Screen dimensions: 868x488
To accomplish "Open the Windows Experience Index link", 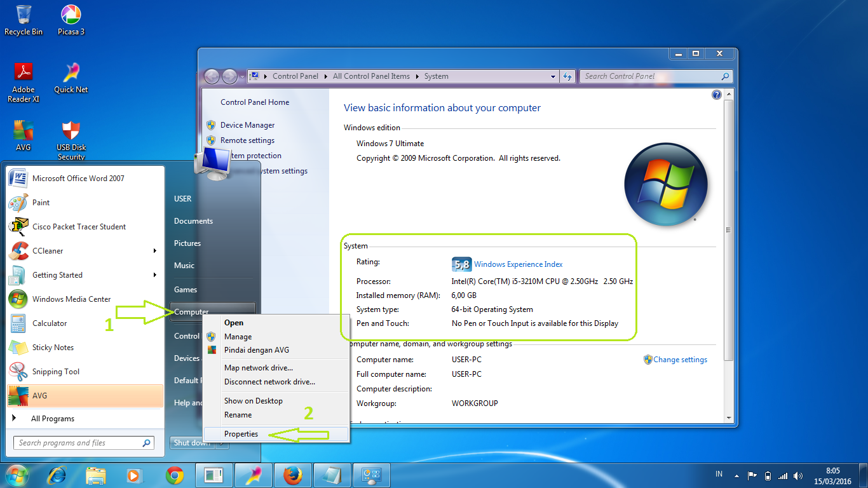I will pos(519,264).
